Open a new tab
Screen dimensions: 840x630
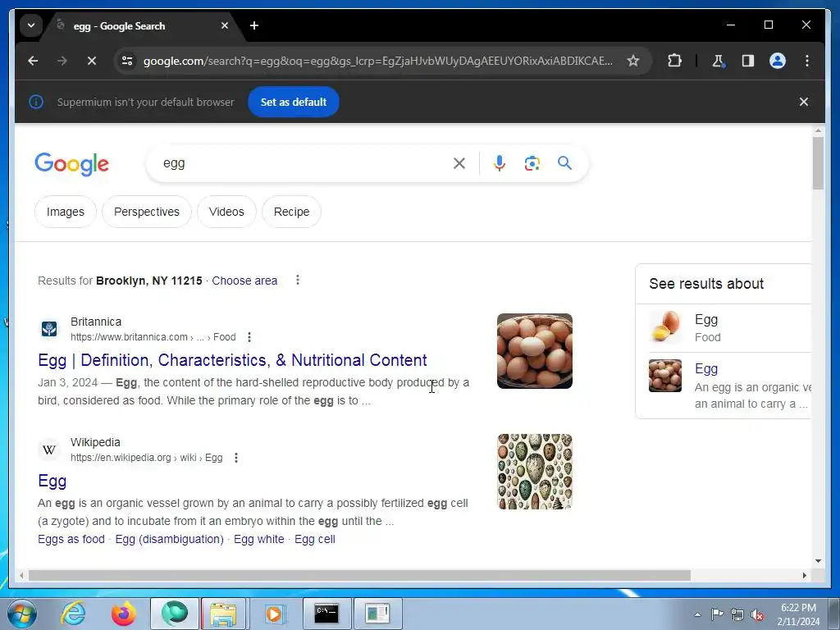click(x=254, y=25)
